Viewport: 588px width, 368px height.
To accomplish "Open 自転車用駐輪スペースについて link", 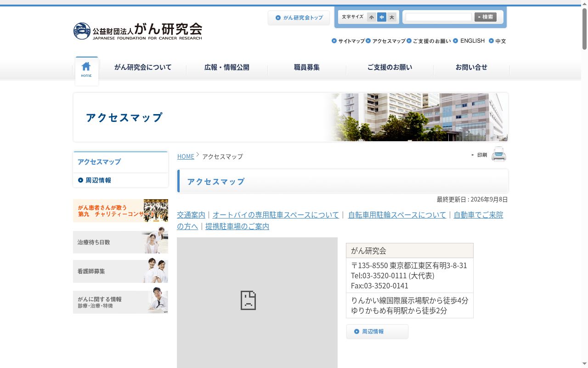I will [x=397, y=215].
